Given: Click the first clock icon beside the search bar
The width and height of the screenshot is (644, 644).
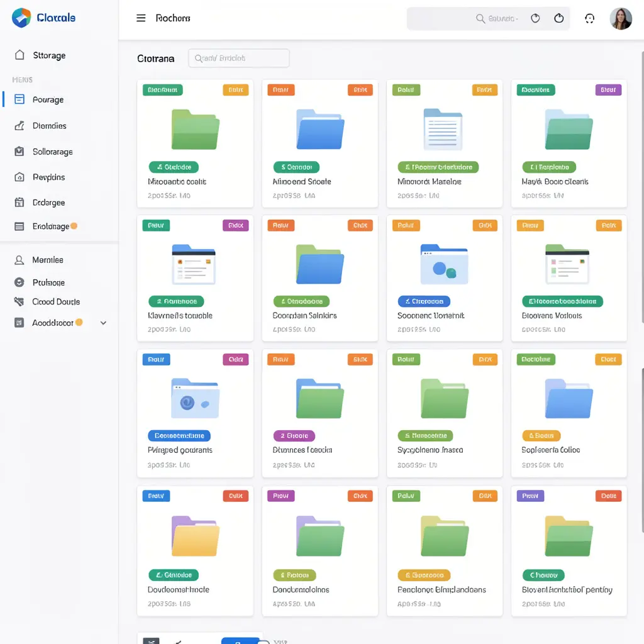Looking at the screenshot, I should coord(535,18).
